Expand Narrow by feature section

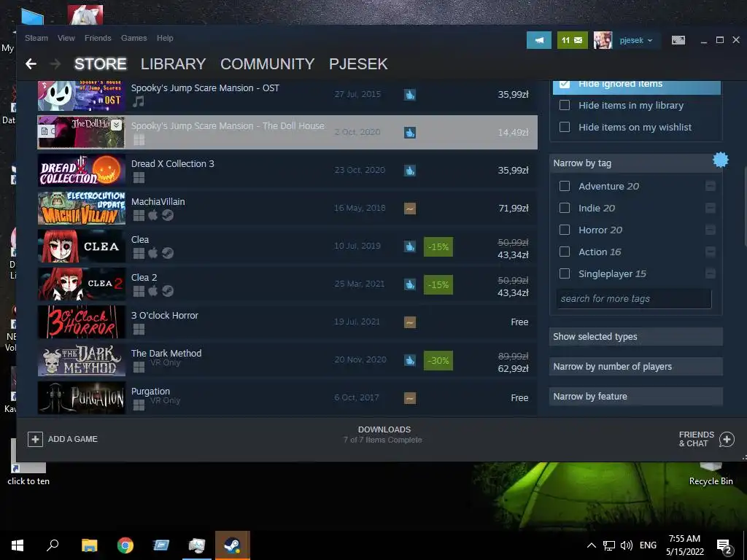635,396
